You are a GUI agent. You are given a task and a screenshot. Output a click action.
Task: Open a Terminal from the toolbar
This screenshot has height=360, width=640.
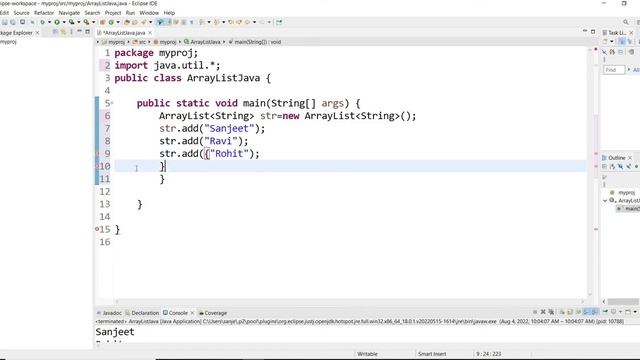point(22,22)
